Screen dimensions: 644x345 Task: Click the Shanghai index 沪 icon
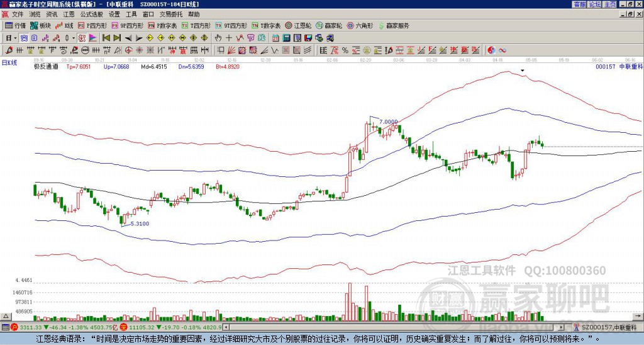pos(15,327)
